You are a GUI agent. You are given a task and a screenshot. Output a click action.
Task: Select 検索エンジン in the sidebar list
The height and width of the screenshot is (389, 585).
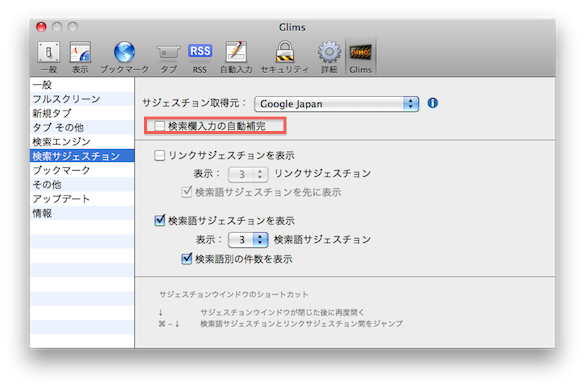(x=82, y=141)
